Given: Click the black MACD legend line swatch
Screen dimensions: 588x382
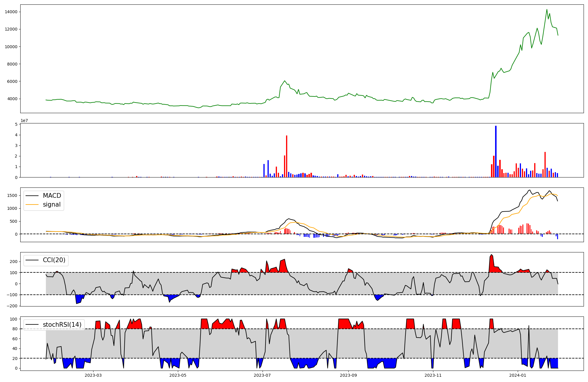Looking at the screenshot, I should 32,196.
